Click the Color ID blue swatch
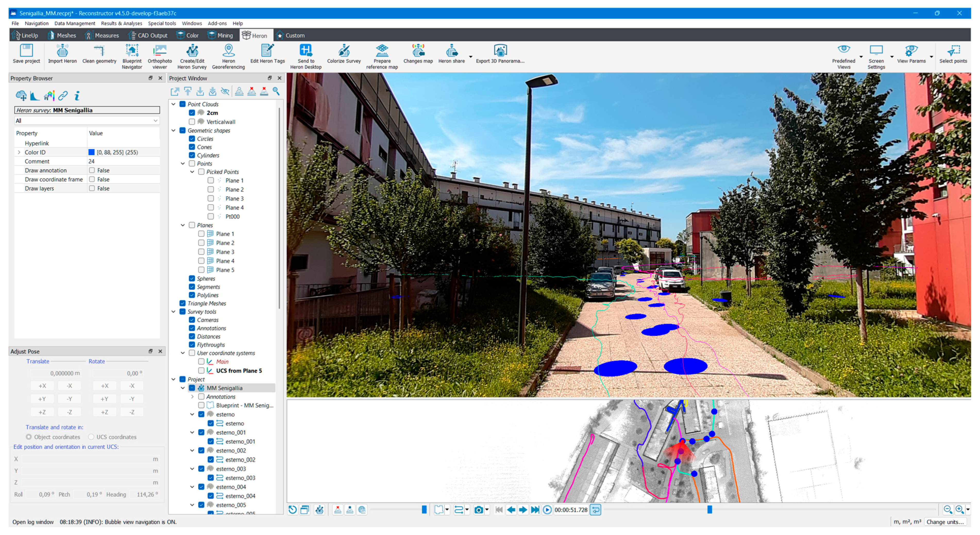The image size is (980, 535). (x=92, y=152)
